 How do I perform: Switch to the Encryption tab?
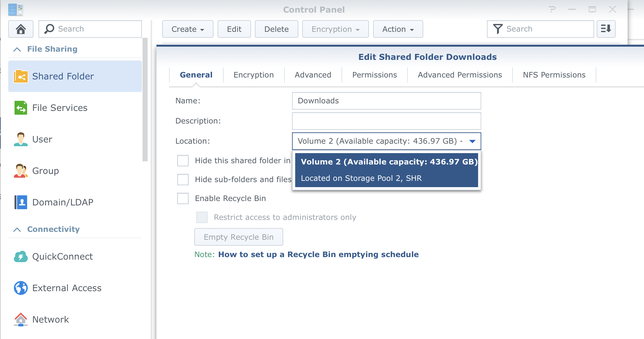pos(254,75)
